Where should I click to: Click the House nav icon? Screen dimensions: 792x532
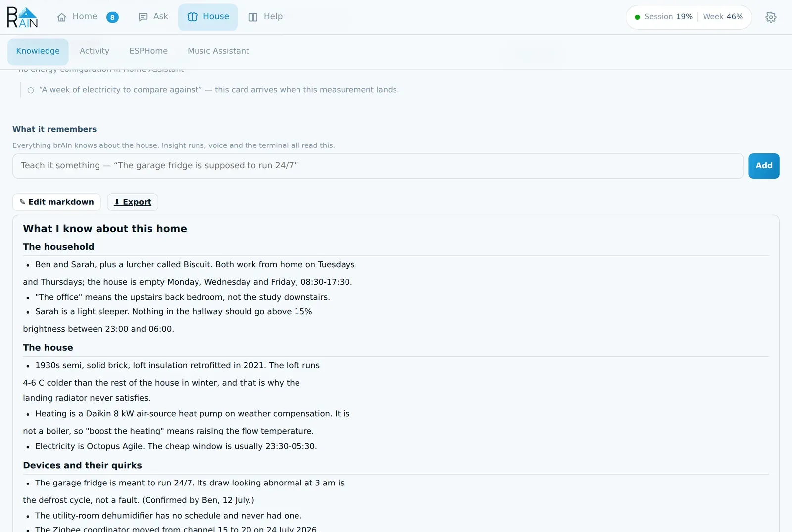tap(193, 17)
